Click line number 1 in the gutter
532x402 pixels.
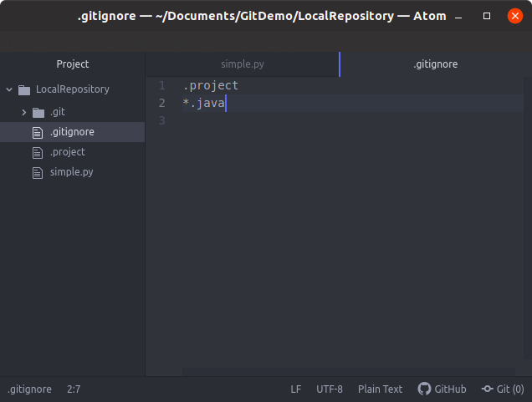click(162, 85)
